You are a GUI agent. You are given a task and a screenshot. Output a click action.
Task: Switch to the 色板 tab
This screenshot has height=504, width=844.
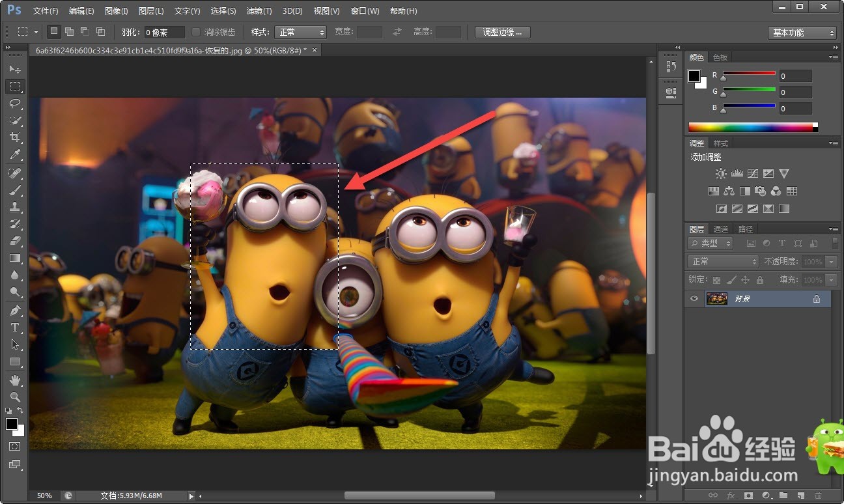[x=720, y=57]
